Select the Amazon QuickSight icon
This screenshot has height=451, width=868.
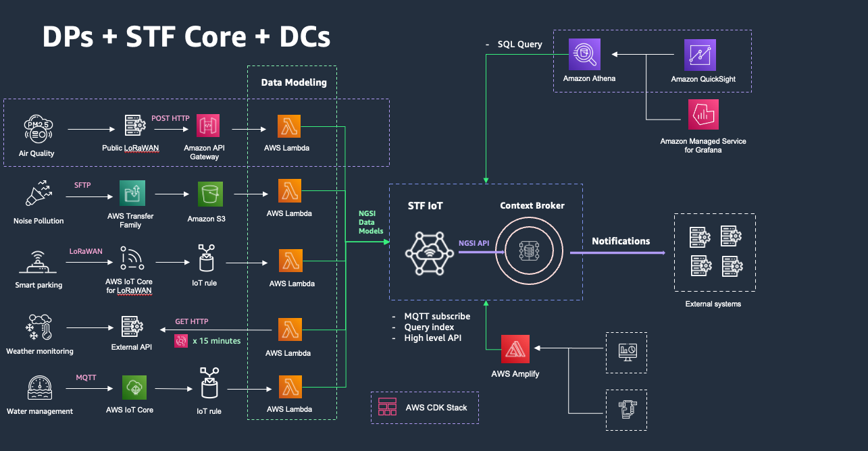[700, 55]
